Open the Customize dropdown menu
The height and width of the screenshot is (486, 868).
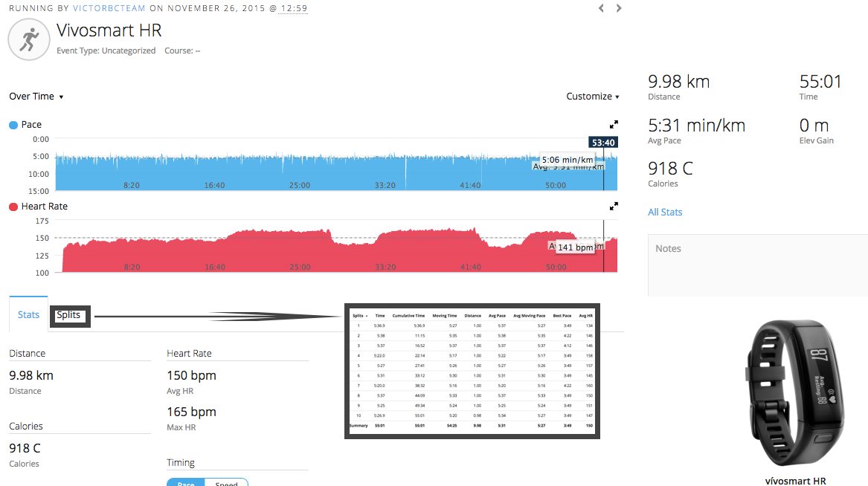pyautogui.click(x=592, y=96)
